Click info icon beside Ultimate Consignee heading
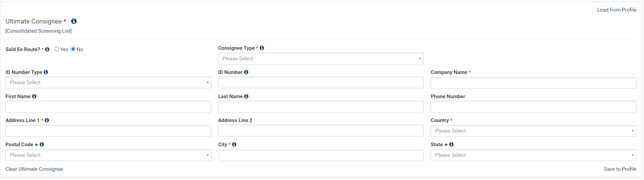Screen dimensions: 644x180 pos(74,21)
